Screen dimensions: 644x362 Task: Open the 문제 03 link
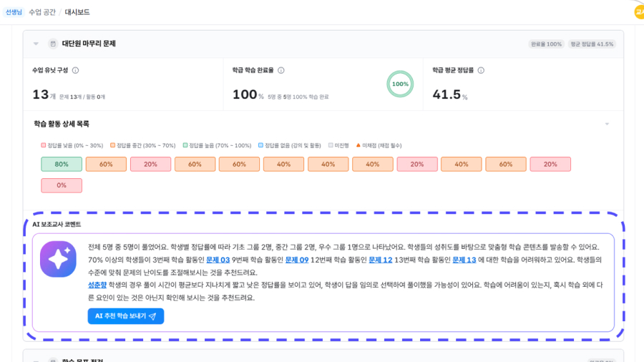(x=218, y=260)
